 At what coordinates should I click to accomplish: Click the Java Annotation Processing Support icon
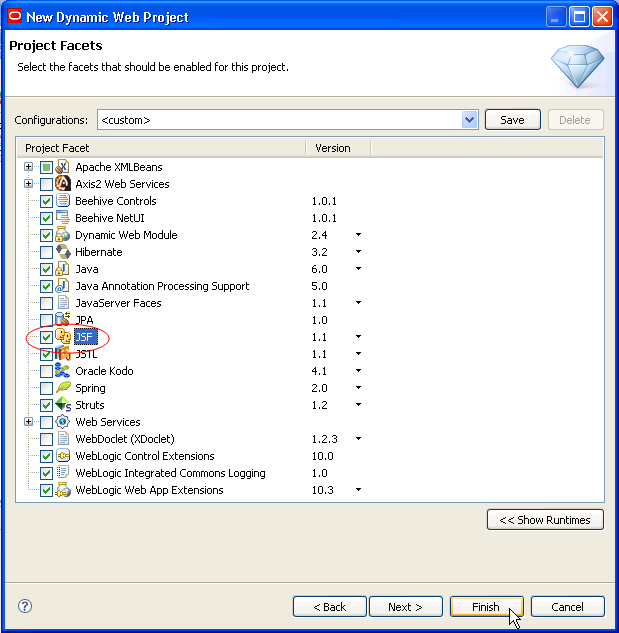coord(63,285)
